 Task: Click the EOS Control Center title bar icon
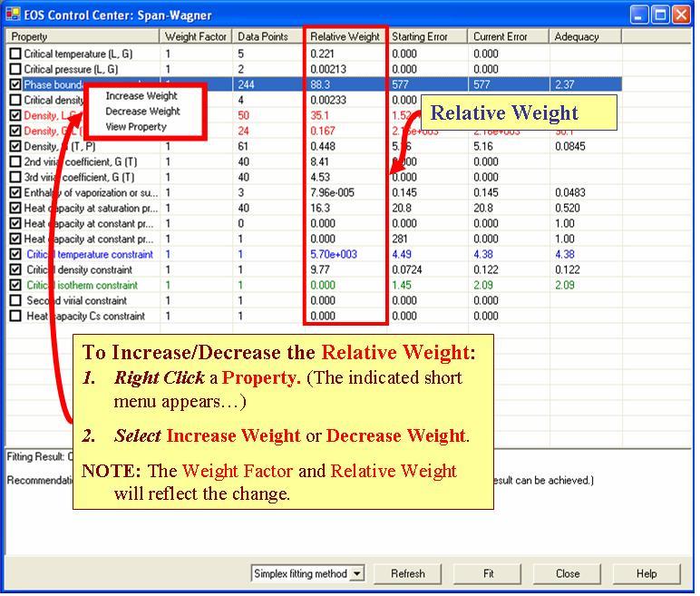tap(13, 14)
